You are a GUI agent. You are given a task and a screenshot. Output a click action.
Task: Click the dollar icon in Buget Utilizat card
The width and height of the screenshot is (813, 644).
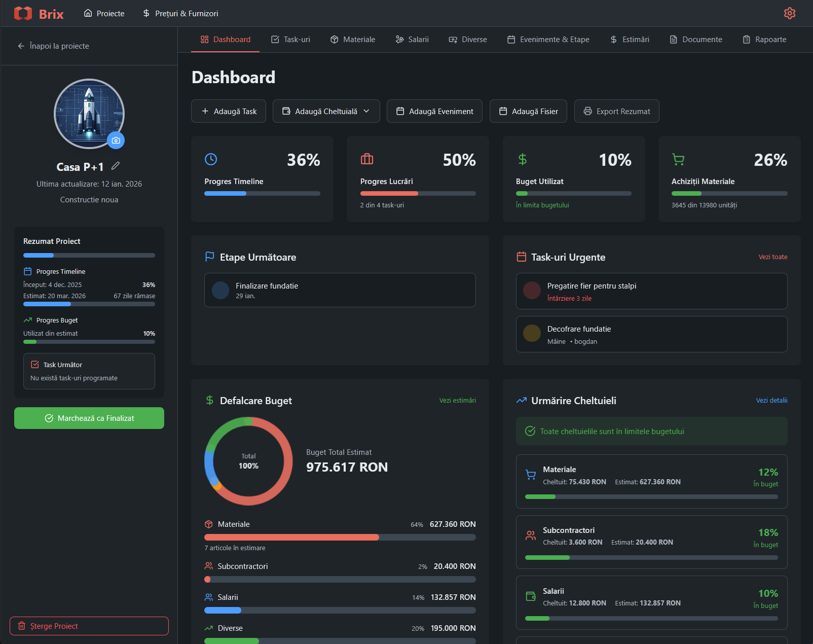pos(523,160)
